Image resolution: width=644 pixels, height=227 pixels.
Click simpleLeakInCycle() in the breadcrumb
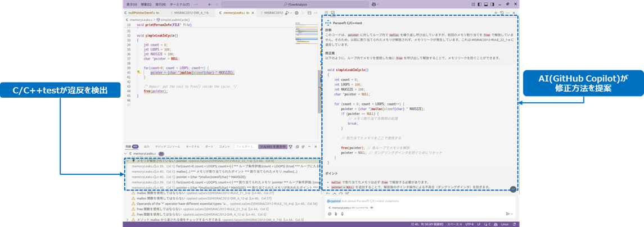174,20
